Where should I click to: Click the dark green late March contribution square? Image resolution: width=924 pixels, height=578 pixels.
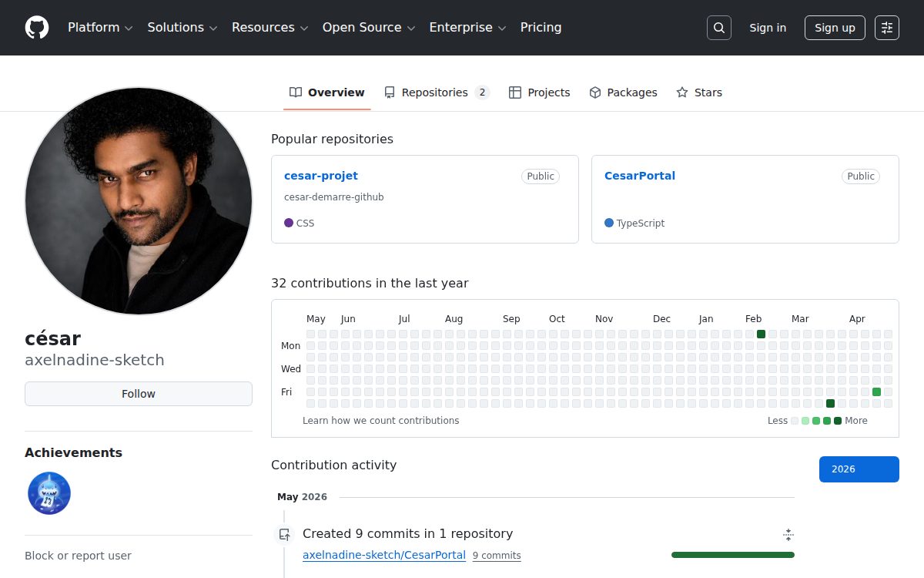(x=830, y=404)
